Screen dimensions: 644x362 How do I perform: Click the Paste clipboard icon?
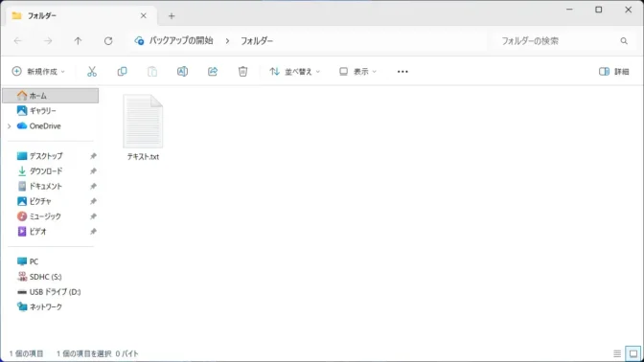tap(152, 72)
